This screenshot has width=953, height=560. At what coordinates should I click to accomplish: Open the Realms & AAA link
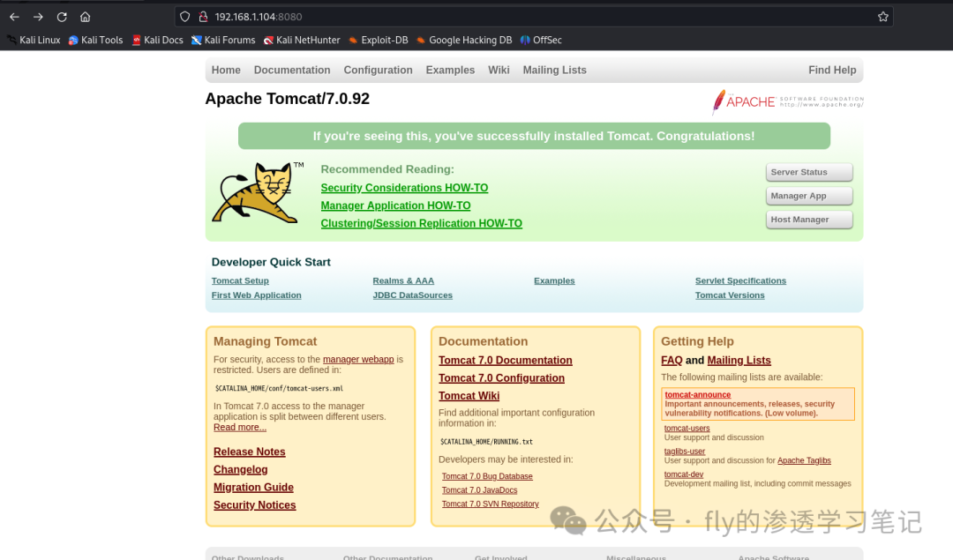[x=403, y=280]
